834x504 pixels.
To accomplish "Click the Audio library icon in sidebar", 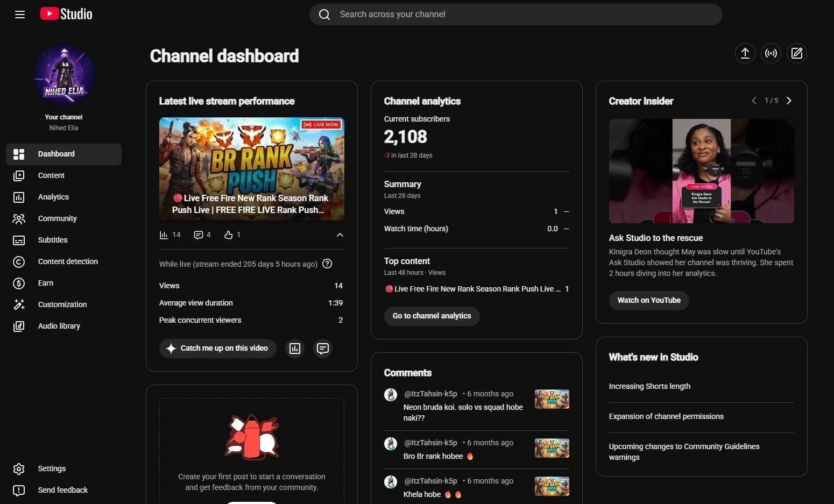I will 19,326.
